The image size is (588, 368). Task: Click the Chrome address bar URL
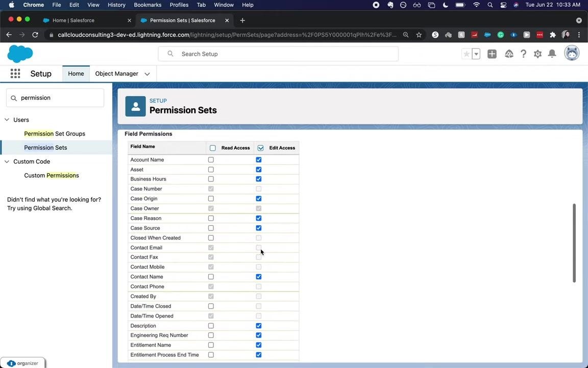pyautogui.click(x=227, y=35)
